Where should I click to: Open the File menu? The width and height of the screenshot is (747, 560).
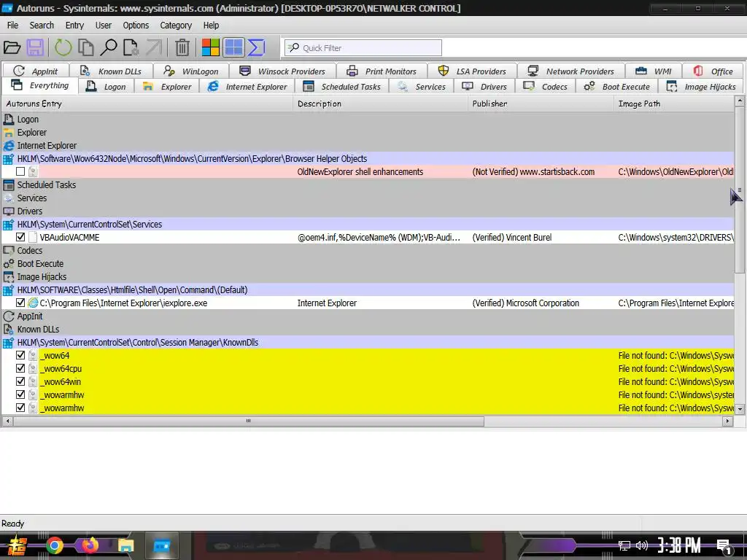click(13, 26)
